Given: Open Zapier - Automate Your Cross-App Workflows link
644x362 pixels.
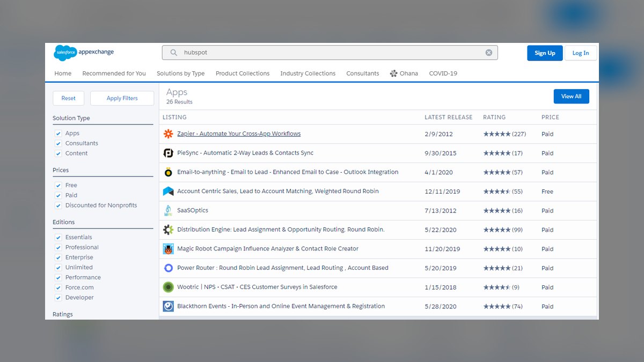Looking at the screenshot, I should (239, 134).
